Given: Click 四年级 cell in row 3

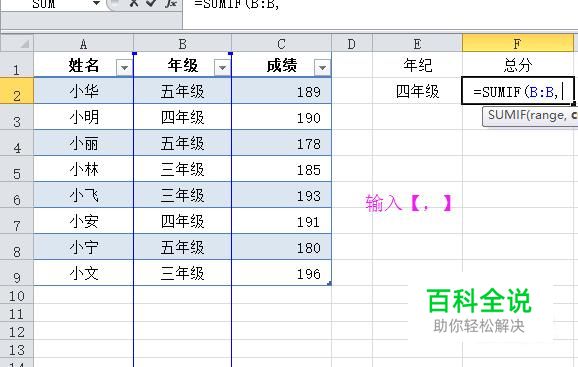Looking at the screenshot, I should tap(182, 117).
